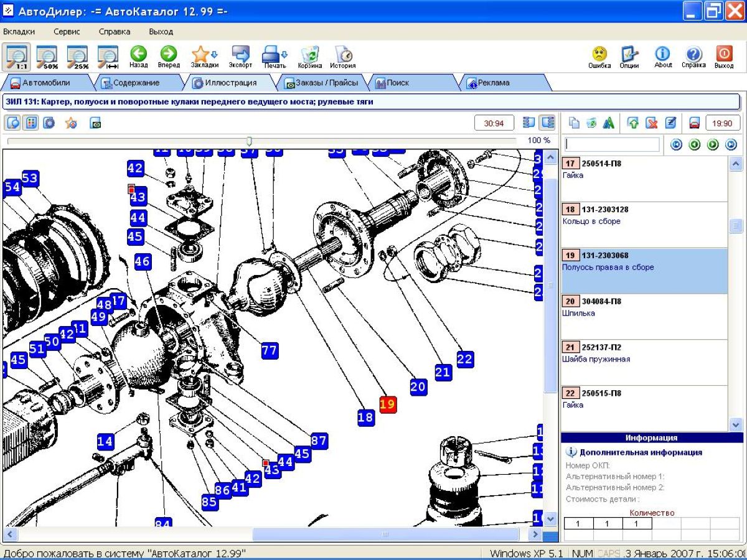
Task: Click part marker 46 on the illustration
Action: pyautogui.click(x=143, y=261)
